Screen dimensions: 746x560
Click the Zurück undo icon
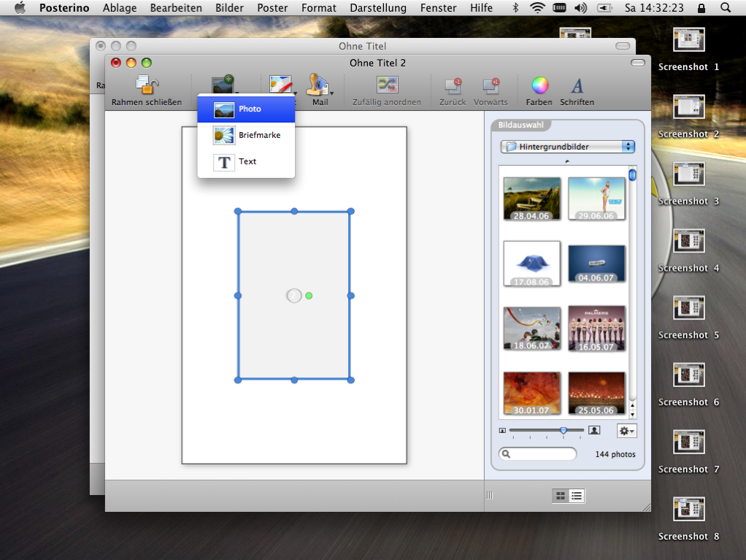click(x=453, y=85)
